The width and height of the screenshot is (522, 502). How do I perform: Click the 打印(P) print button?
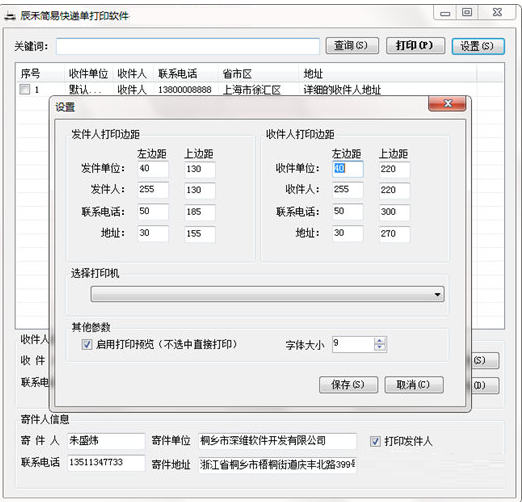(x=415, y=46)
